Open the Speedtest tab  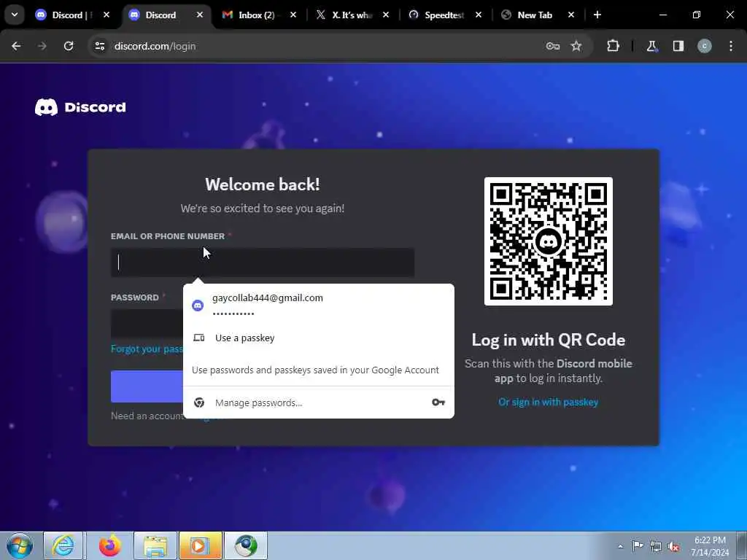tap(443, 15)
